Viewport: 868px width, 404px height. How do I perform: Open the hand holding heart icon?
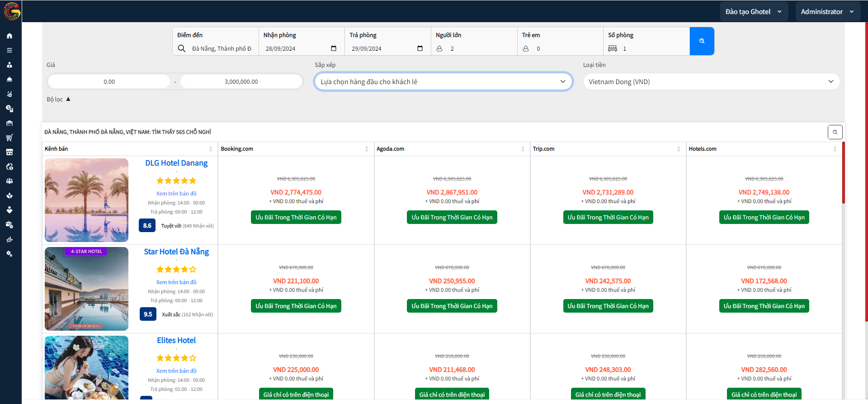9,210
